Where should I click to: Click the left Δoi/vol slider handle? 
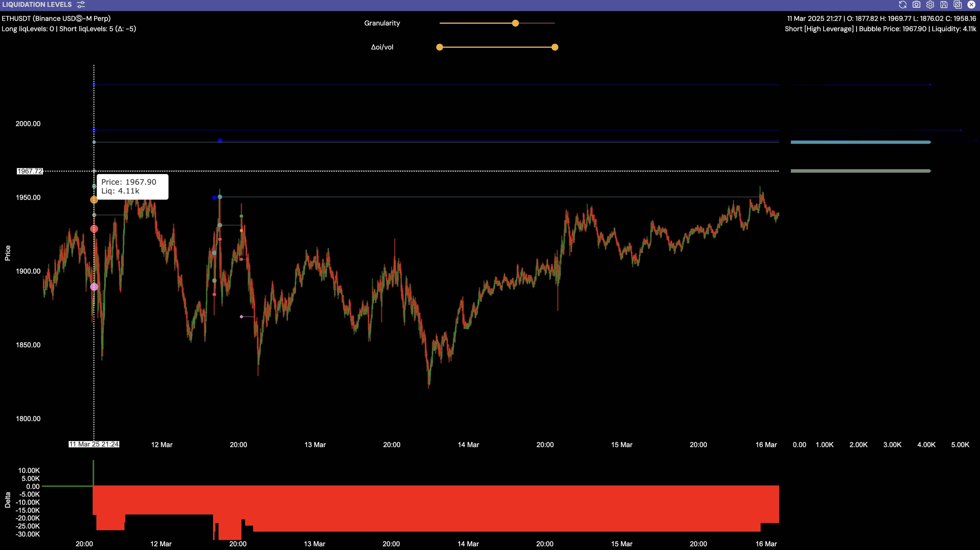(440, 47)
